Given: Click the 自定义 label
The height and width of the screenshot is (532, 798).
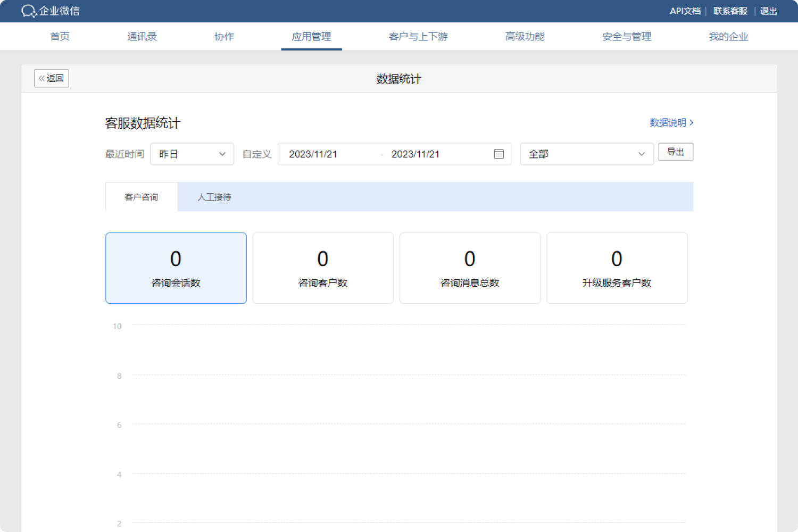Looking at the screenshot, I should (257, 154).
